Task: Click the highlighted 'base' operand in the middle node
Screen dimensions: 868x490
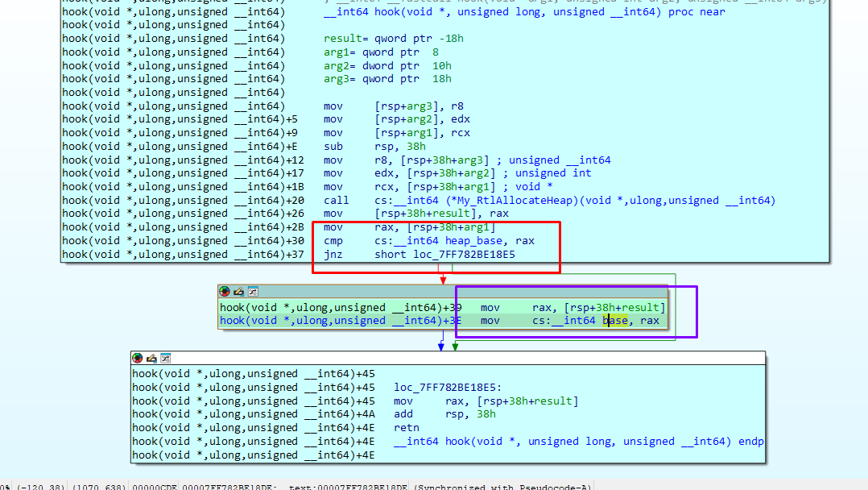Action: click(615, 321)
